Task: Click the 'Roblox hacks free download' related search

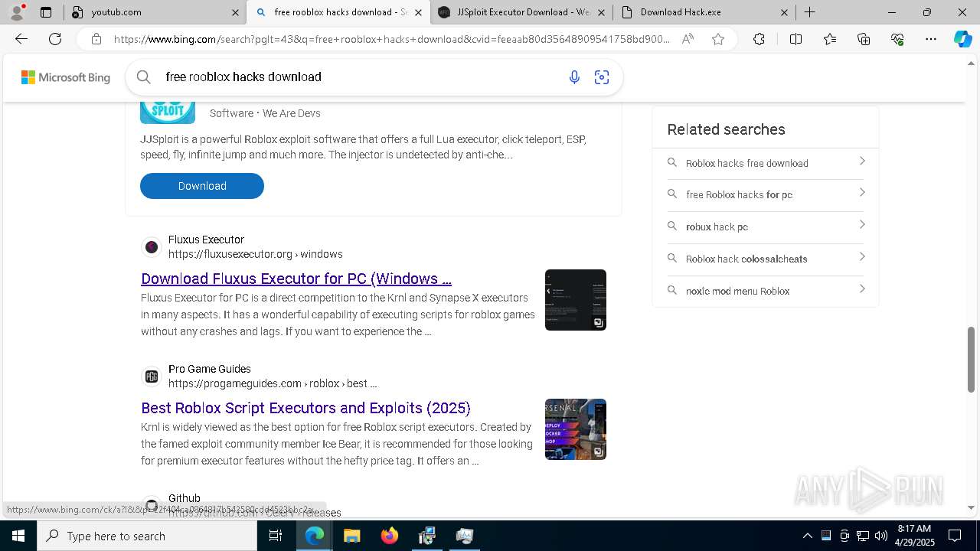Action: click(x=747, y=163)
